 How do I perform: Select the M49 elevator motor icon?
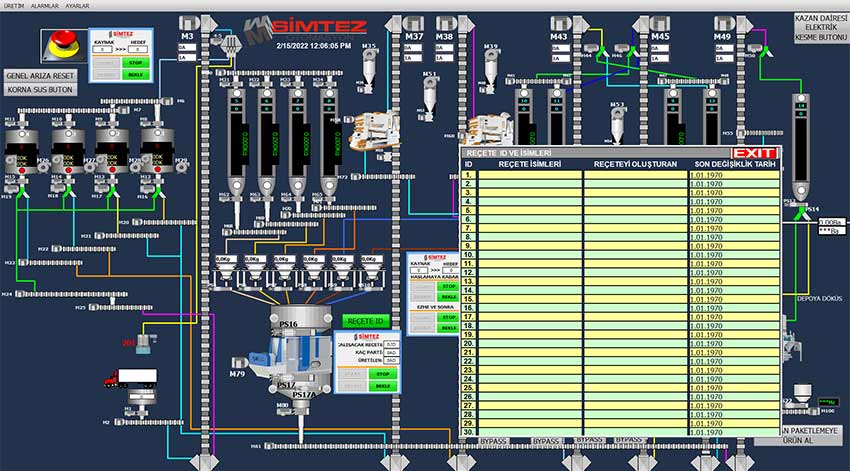(724, 23)
